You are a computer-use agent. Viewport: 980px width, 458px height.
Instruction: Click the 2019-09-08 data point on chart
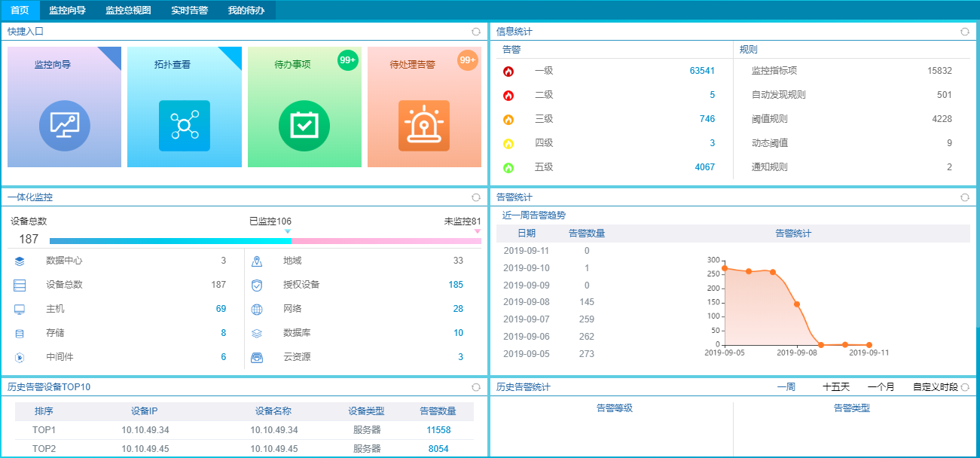pyautogui.click(x=797, y=304)
